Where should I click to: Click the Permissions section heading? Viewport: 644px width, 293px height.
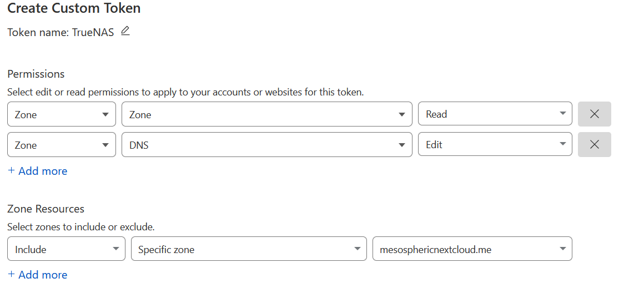point(36,74)
